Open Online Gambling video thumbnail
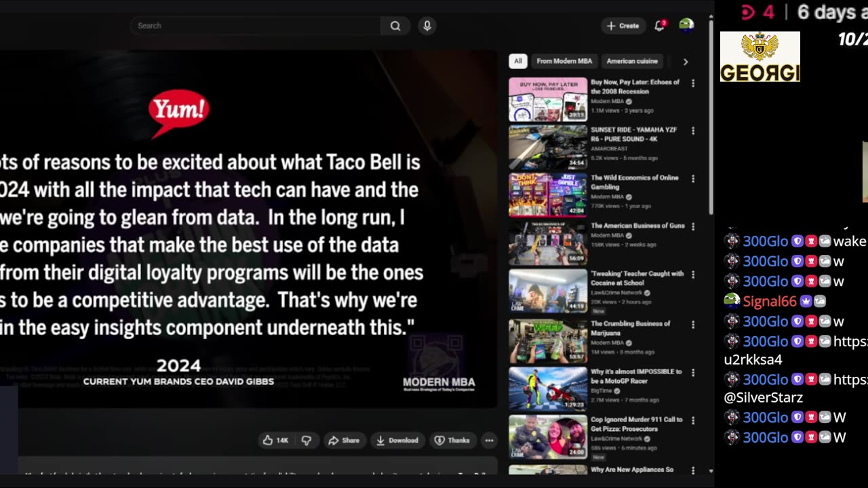The image size is (868, 488). click(548, 195)
